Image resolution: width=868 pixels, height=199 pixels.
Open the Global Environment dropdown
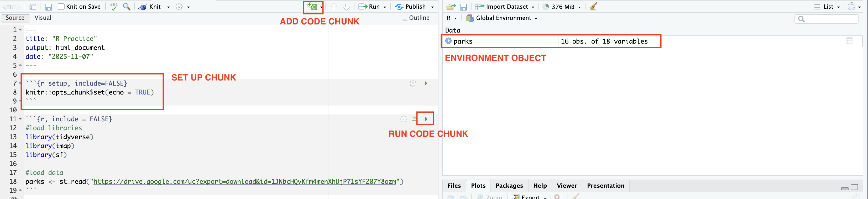(x=501, y=18)
